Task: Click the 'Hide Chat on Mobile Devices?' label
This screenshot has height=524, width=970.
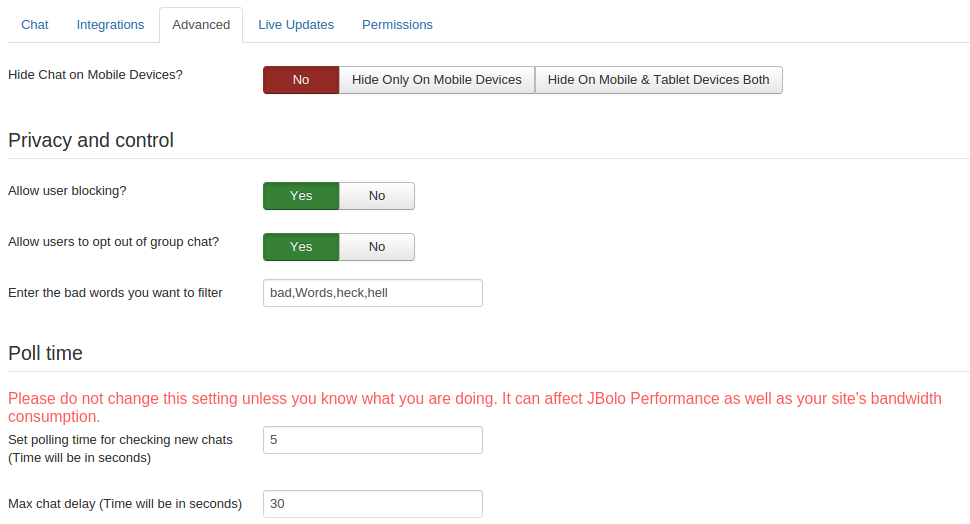Action: click(95, 75)
